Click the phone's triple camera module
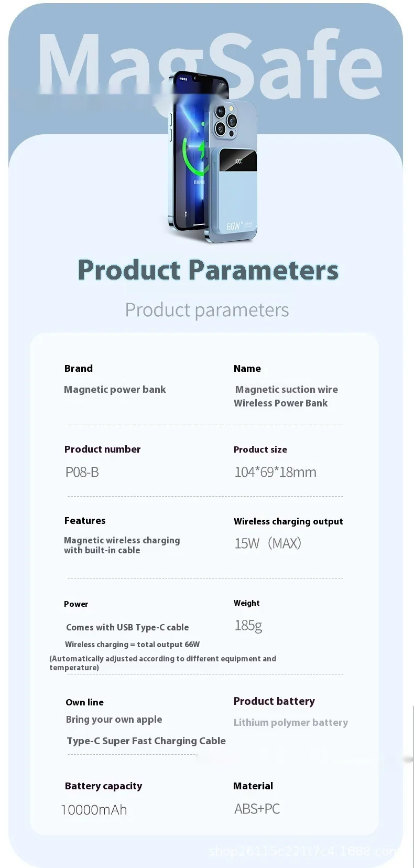414x868 pixels. tap(225, 121)
